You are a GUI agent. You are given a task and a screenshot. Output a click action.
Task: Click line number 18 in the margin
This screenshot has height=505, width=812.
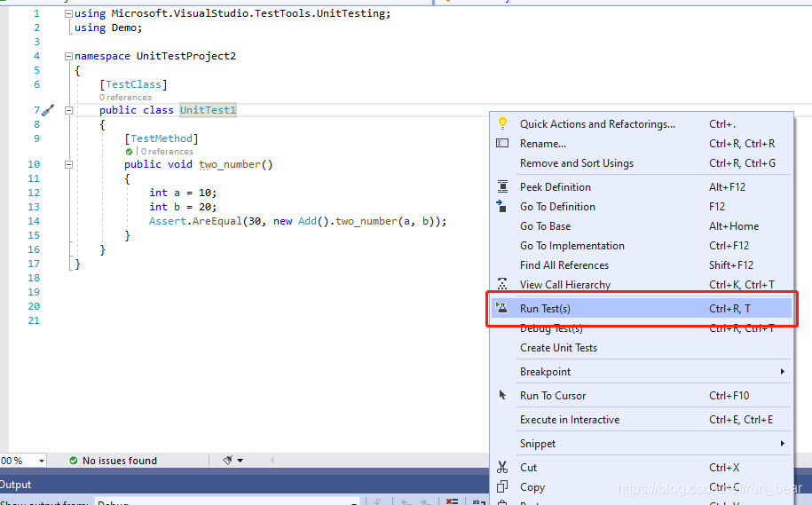click(x=34, y=278)
